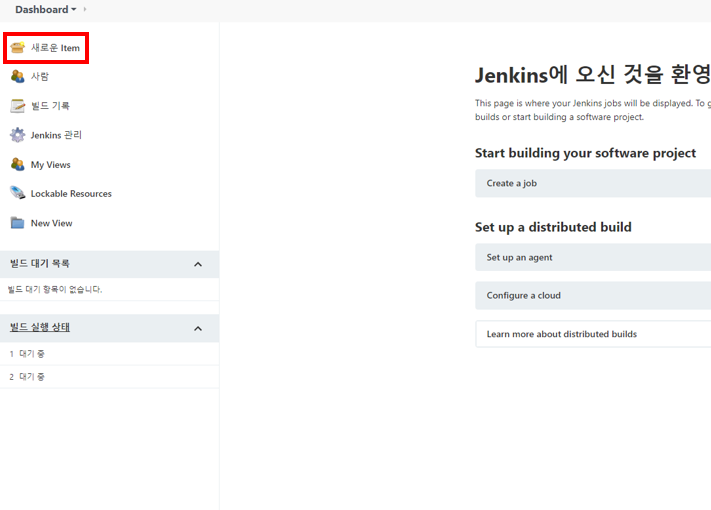Open Lockable Resources page
711x510 pixels.
tap(71, 194)
